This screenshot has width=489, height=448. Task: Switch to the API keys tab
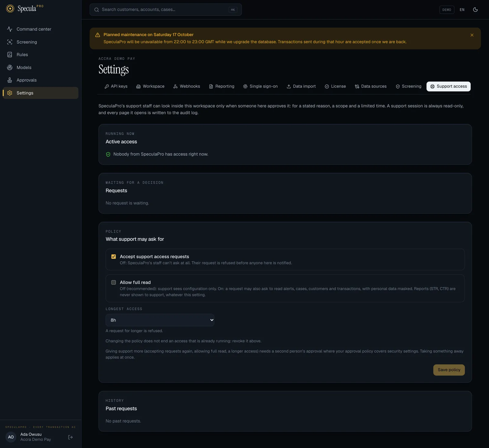point(116,86)
